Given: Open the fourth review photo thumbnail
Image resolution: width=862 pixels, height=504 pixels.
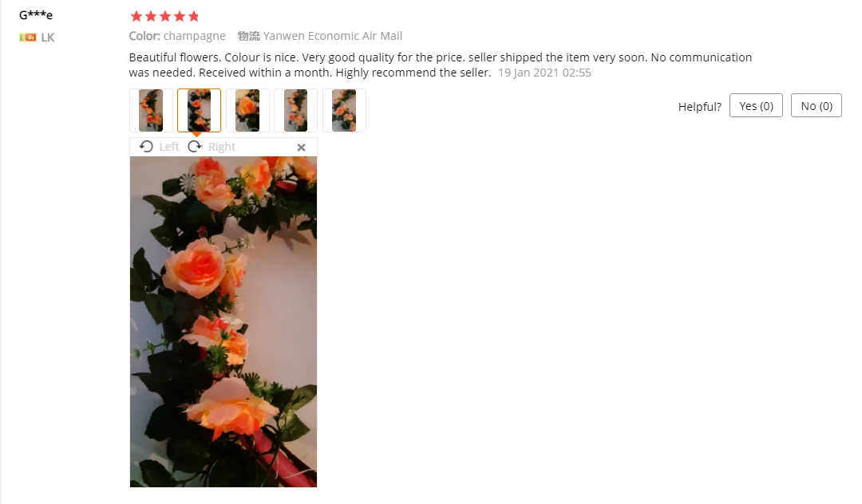Looking at the screenshot, I should 296,110.
